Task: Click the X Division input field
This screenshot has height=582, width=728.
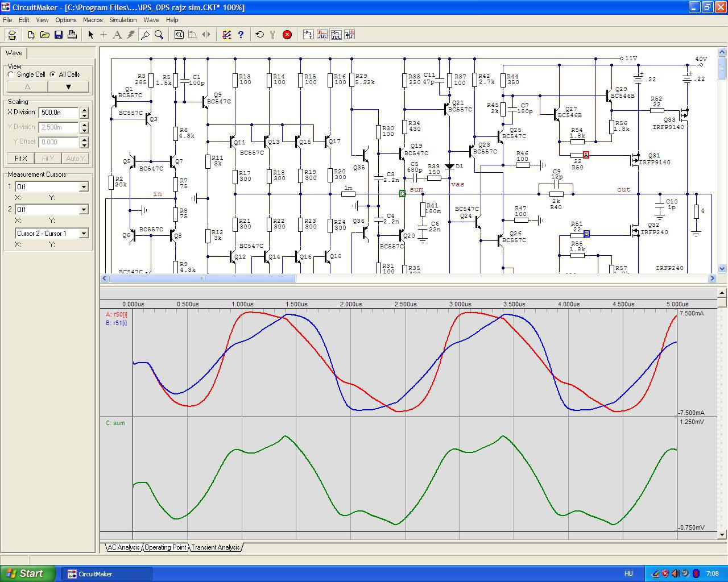Action: click(x=59, y=113)
